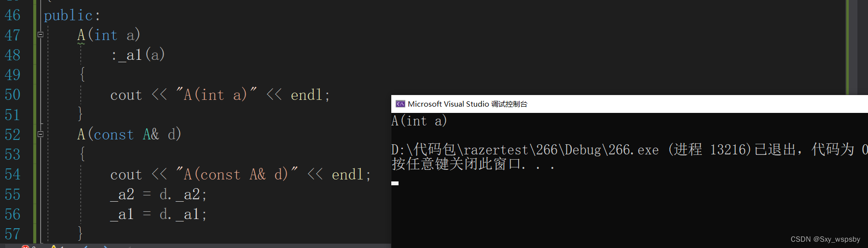Click the editor vertical scrollbar track
This screenshot has height=248, width=868.
coord(862,47)
